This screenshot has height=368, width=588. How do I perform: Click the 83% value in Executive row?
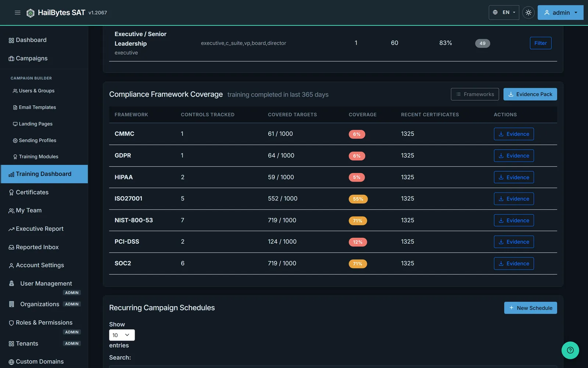point(445,43)
